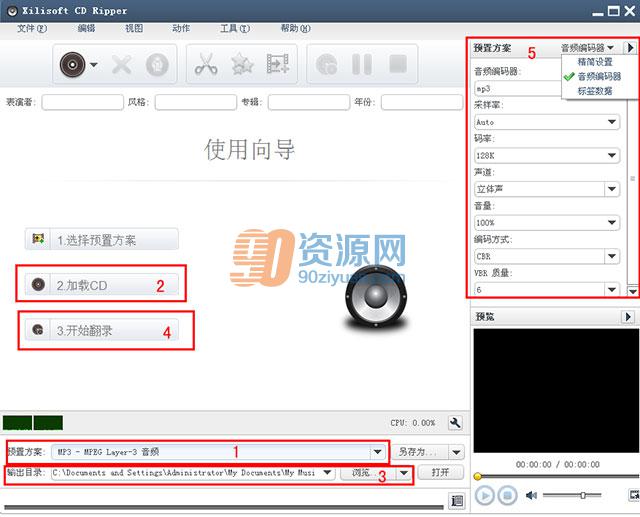Click the mp3 audio encoder field

[518, 89]
